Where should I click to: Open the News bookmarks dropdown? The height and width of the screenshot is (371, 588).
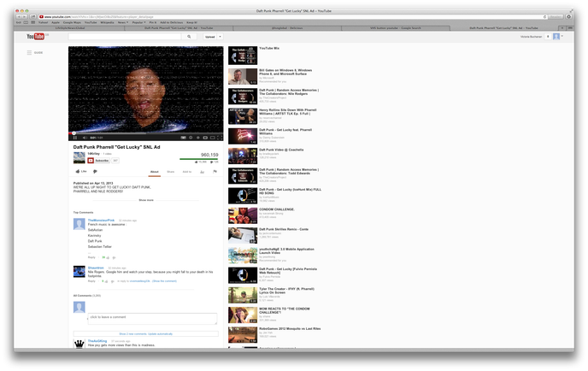click(123, 22)
